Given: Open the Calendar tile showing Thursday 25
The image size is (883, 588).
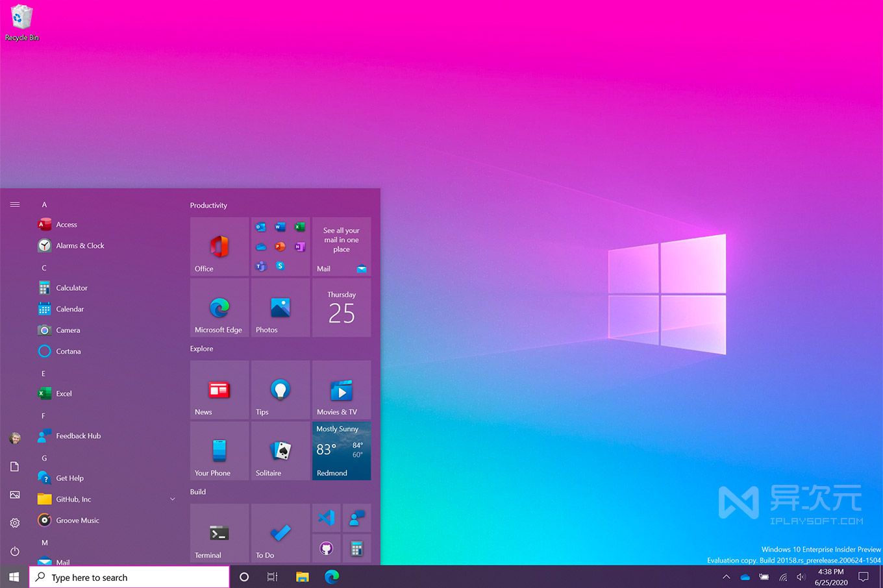Looking at the screenshot, I should click(341, 308).
